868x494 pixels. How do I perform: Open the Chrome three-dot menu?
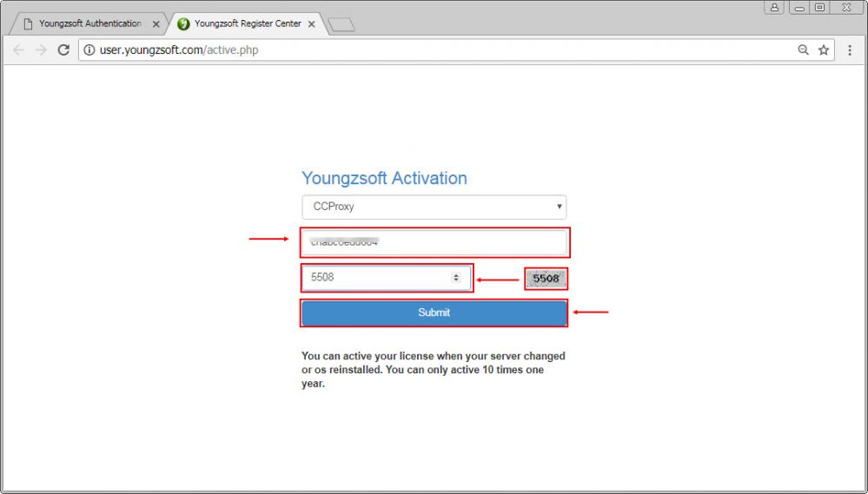pyautogui.click(x=850, y=49)
